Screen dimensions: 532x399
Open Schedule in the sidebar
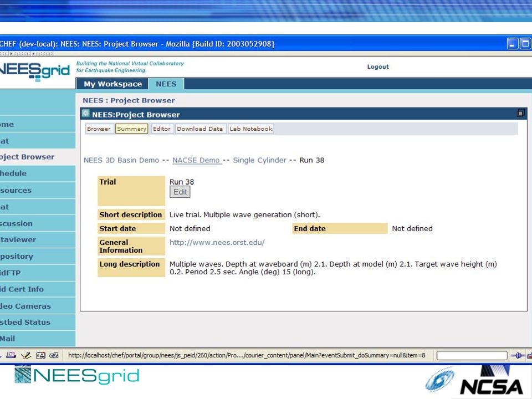point(38,173)
